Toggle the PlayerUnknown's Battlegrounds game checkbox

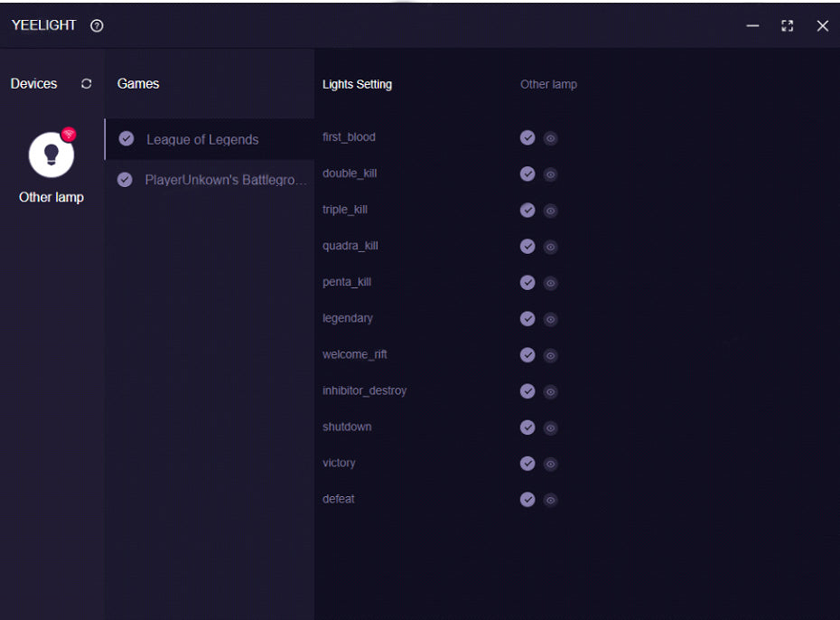point(125,180)
